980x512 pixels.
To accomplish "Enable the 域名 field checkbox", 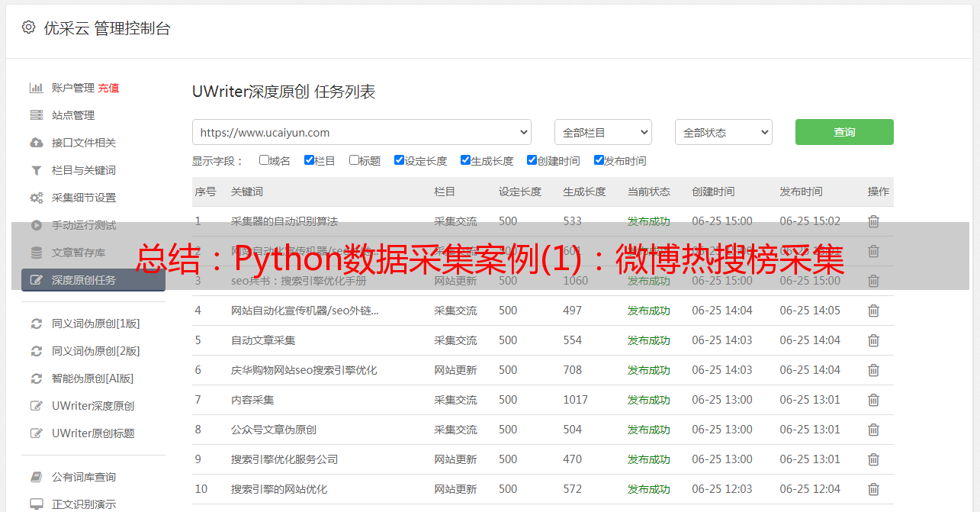I will click(x=264, y=160).
